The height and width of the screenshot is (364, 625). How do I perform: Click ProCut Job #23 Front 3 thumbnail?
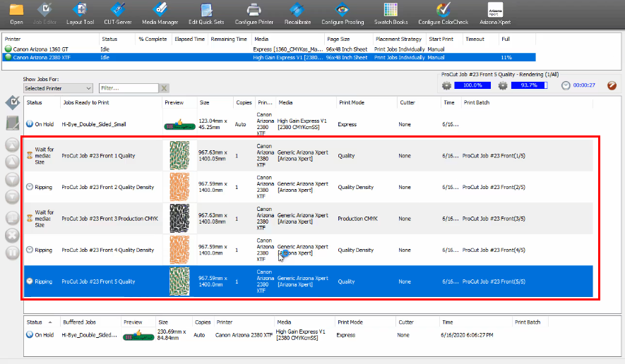(x=178, y=219)
